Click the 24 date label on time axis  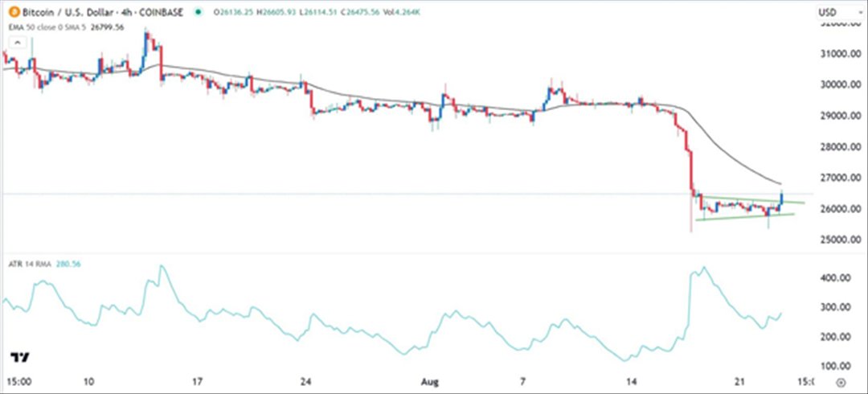(x=305, y=383)
